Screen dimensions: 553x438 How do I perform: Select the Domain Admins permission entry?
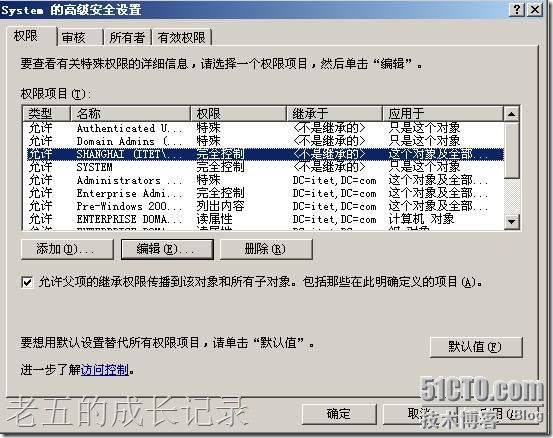(x=265, y=141)
